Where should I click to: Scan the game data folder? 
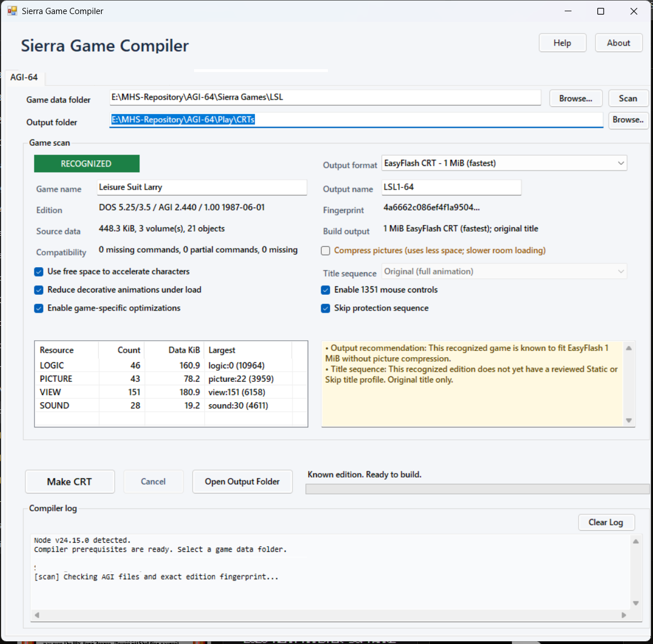point(628,99)
